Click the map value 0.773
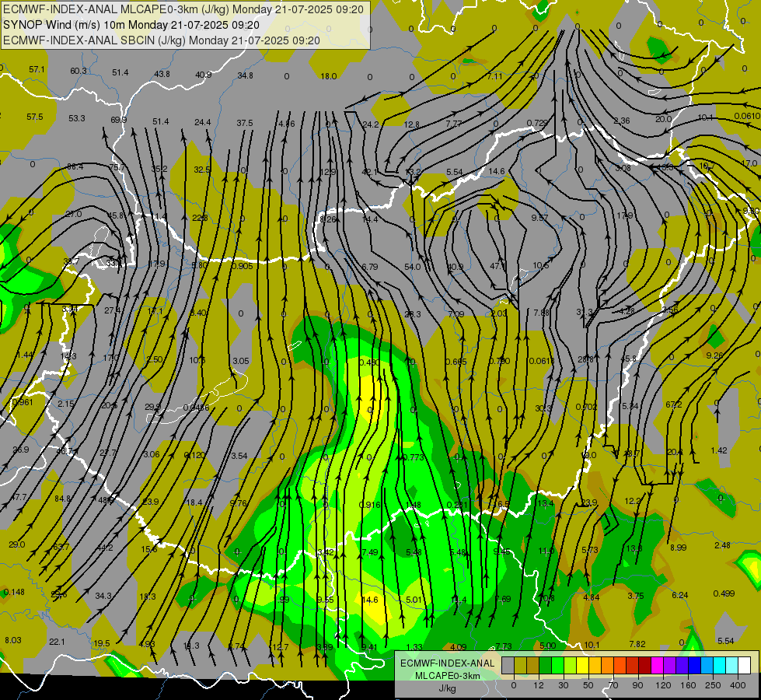 pos(414,457)
